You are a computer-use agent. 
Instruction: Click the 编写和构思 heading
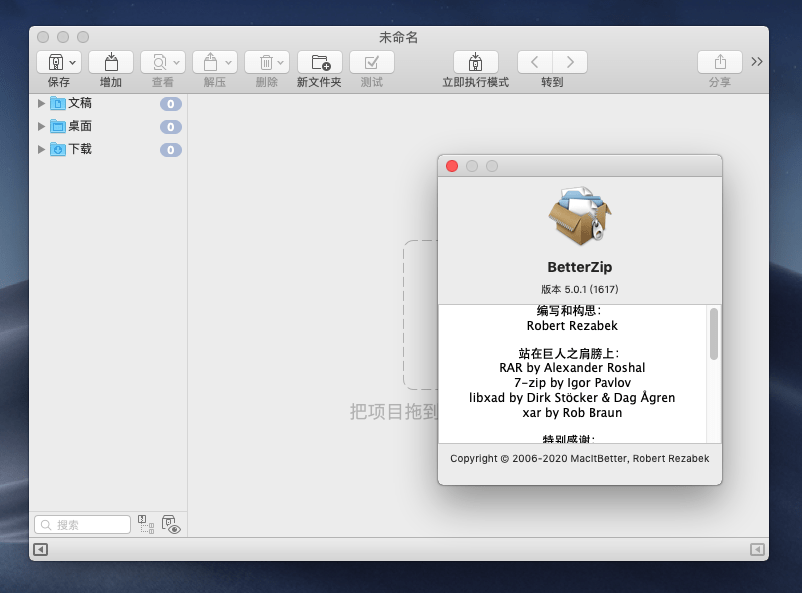tap(569, 311)
